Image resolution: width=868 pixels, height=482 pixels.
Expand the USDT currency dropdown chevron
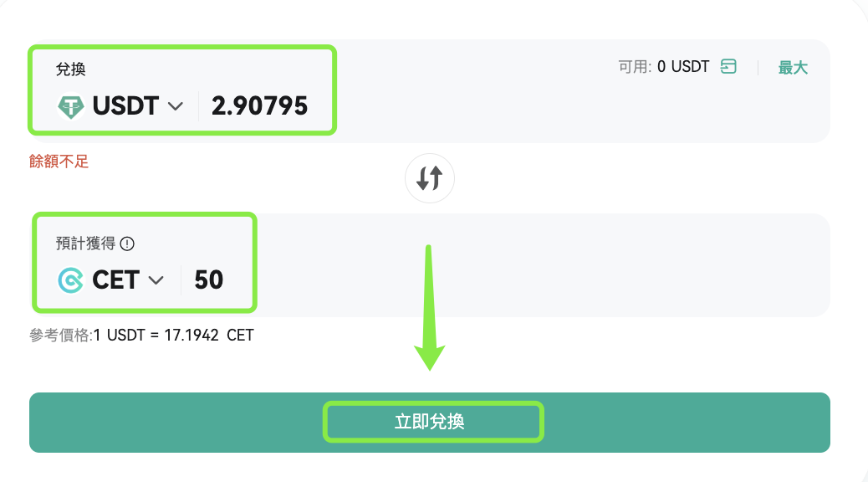coord(175,106)
